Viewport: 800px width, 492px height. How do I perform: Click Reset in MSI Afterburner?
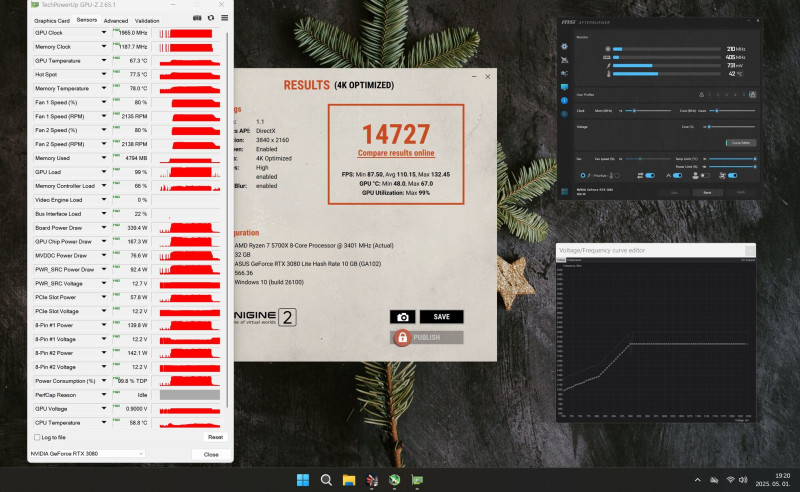(707, 192)
